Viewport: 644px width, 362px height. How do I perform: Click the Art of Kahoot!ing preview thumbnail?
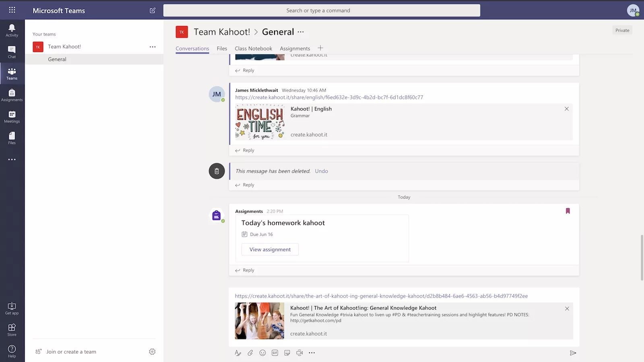point(260,321)
